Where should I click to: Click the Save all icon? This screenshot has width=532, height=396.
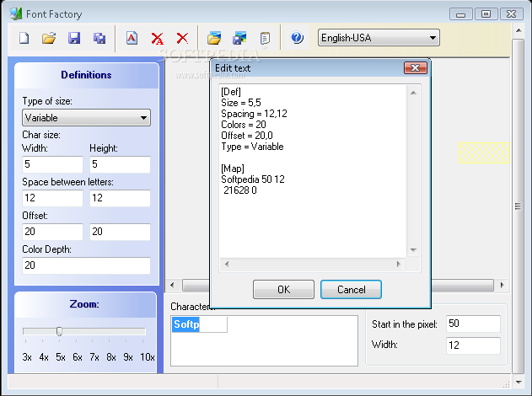coord(99,38)
